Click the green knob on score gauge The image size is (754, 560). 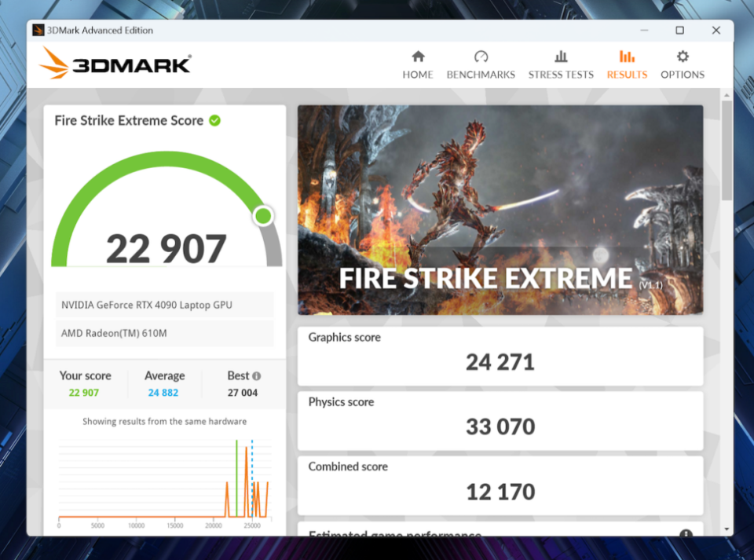pos(263,216)
